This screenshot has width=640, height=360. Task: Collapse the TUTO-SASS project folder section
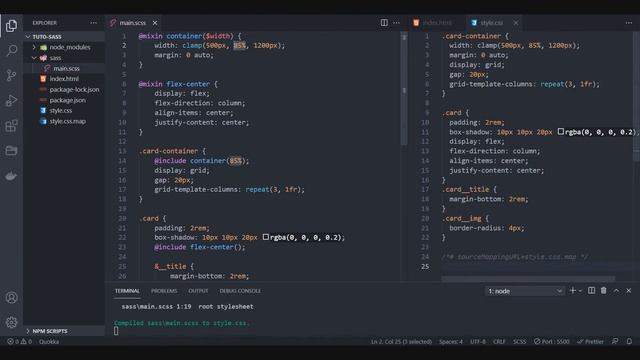[x=64, y=37]
